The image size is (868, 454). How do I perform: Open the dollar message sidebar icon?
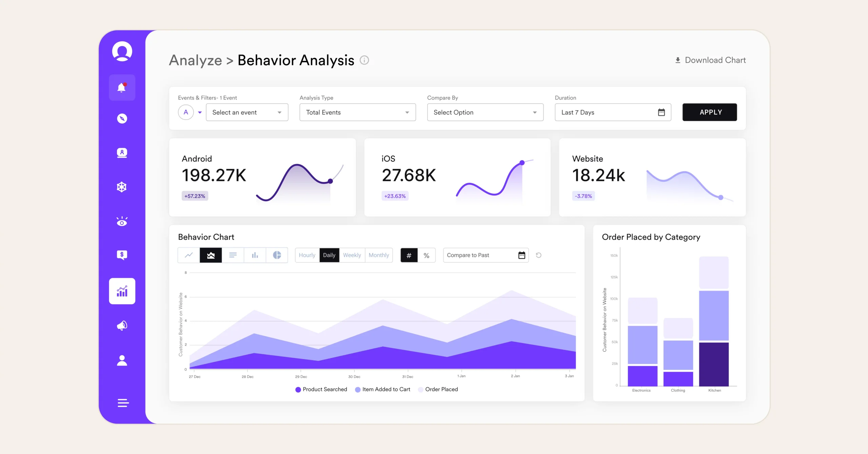(x=122, y=255)
